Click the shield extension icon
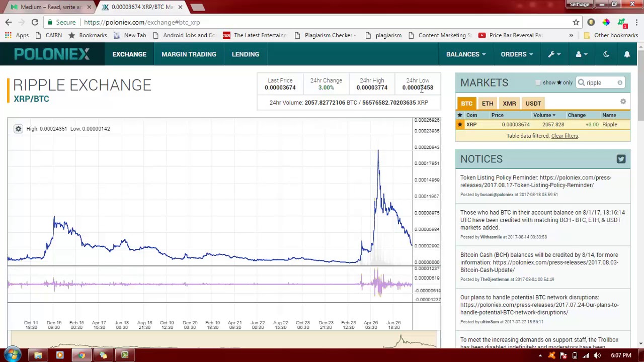Image resolution: width=644 pixels, height=362 pixels. coord(591,22)
